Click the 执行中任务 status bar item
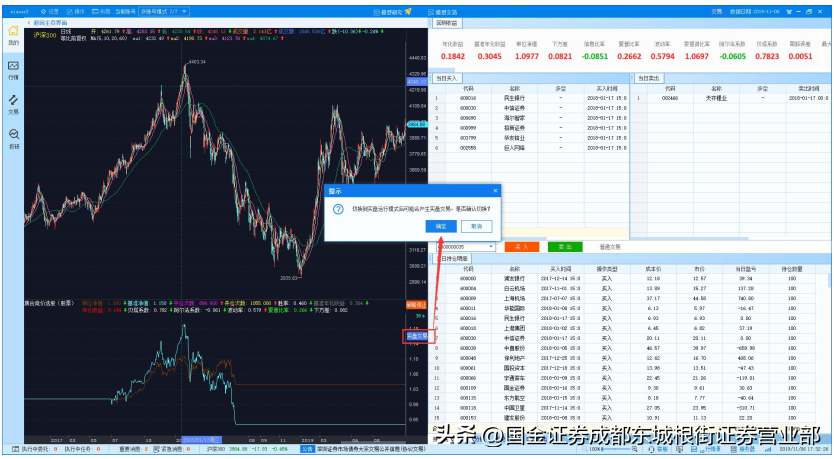The image size is (834, 459). point(82,449)
